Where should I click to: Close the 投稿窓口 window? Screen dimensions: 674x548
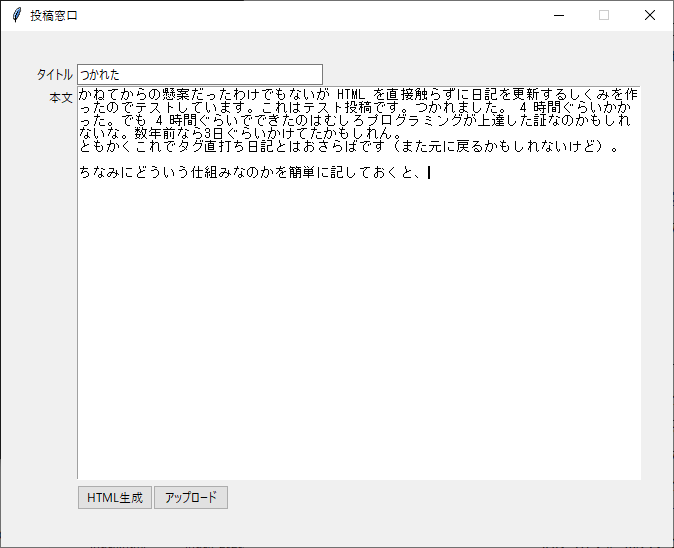[650, 15]
